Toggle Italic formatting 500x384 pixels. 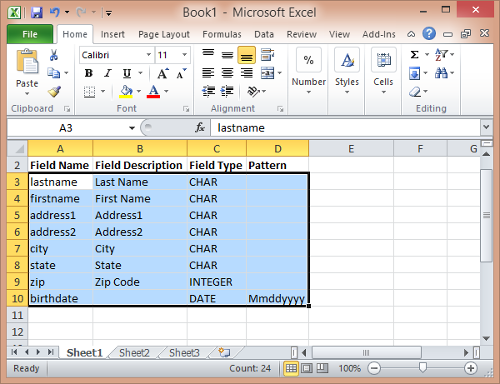pos(107,73)
